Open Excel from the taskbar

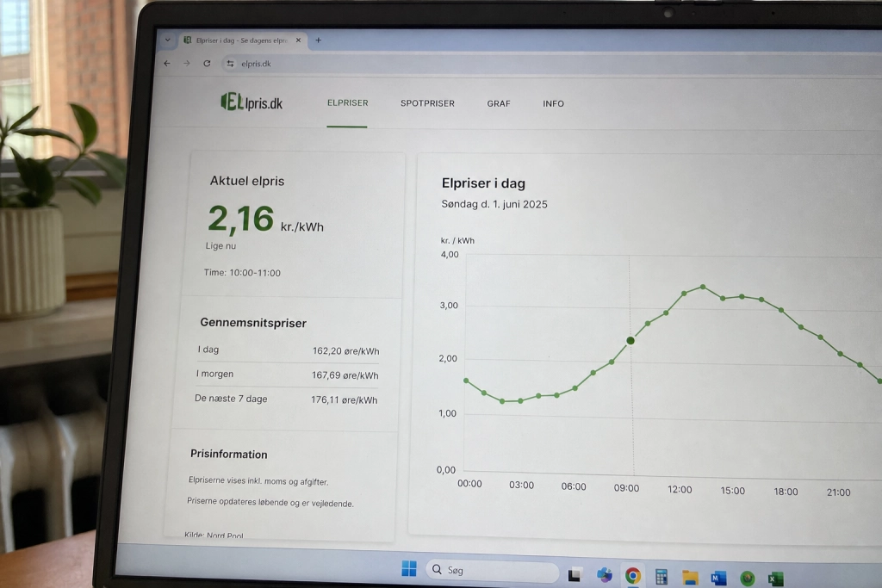coord(776,579)
